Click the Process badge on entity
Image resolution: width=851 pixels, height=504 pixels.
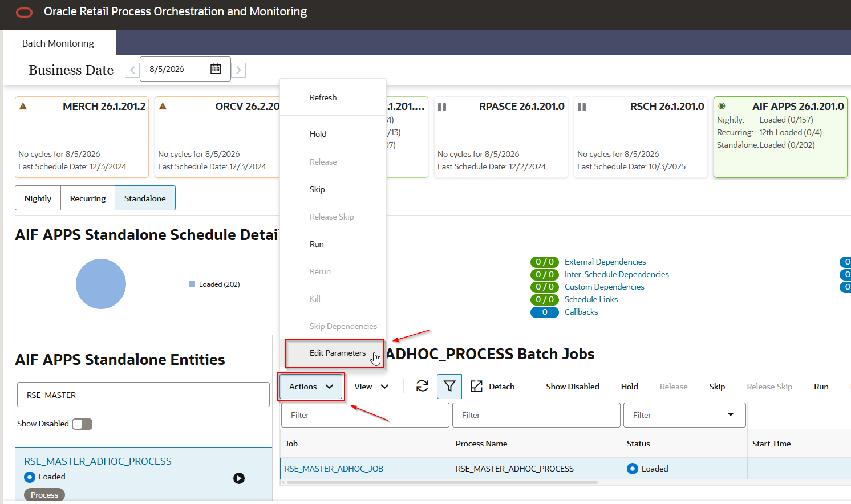(x=44, y=495)
